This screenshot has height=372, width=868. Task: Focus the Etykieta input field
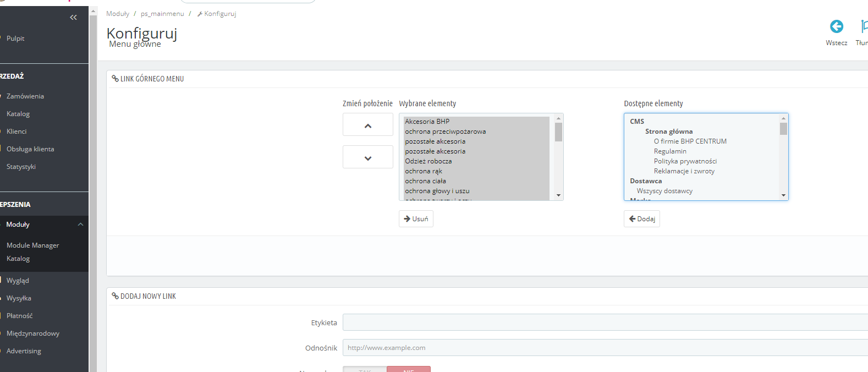(x=605, y=322)
